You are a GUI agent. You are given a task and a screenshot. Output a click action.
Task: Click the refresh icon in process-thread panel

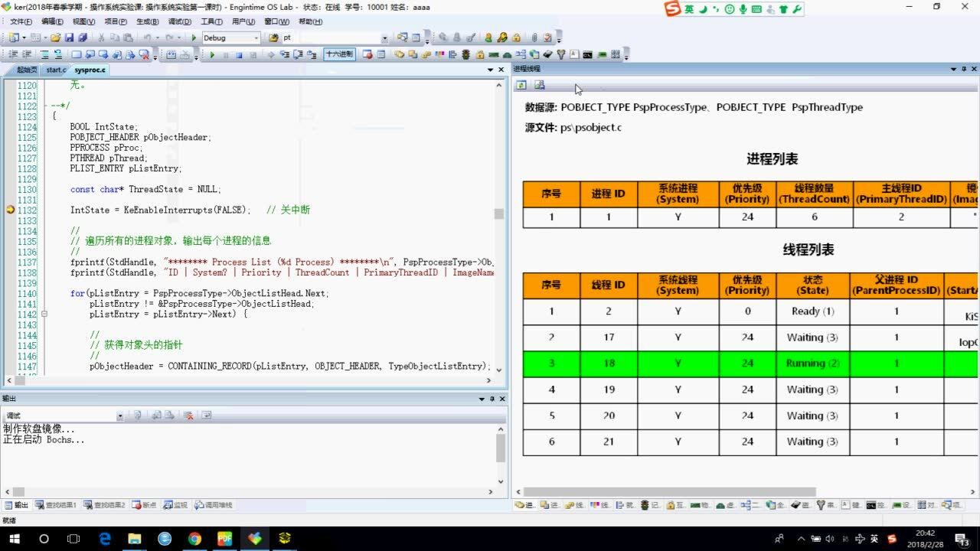(x=521, y=85)
